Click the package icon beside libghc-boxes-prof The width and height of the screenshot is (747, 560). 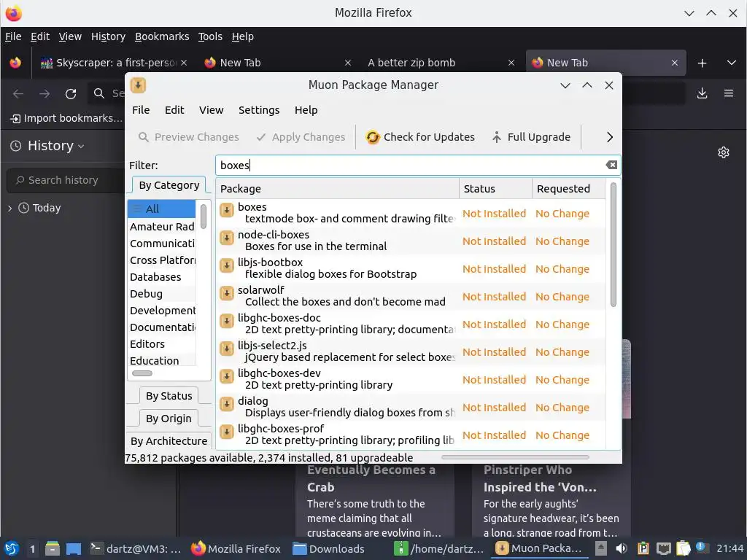point(227,432)
